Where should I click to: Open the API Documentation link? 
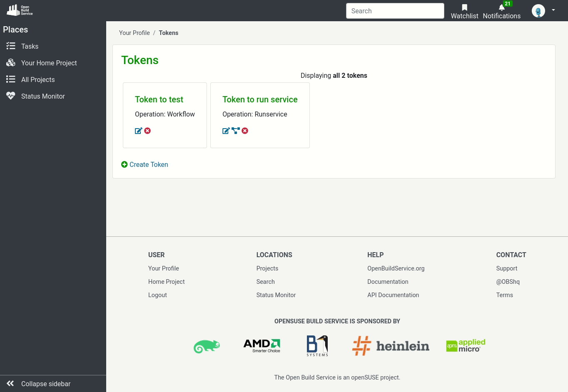click(393, 295)
